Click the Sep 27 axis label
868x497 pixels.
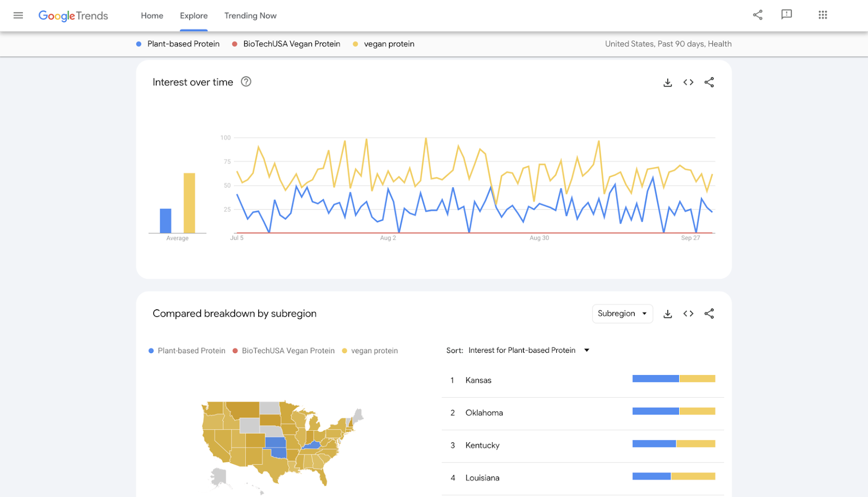[x=691, y=238]
